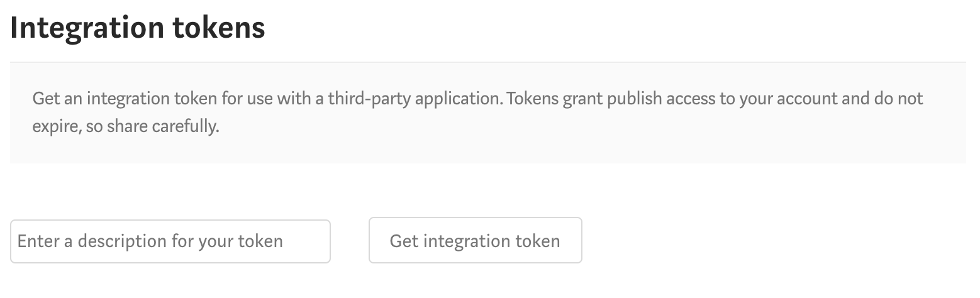The height and width of the screenshot is (298, 980).
Task: Click the word 'token' inside the button label
Action: (x=538, y=241)
